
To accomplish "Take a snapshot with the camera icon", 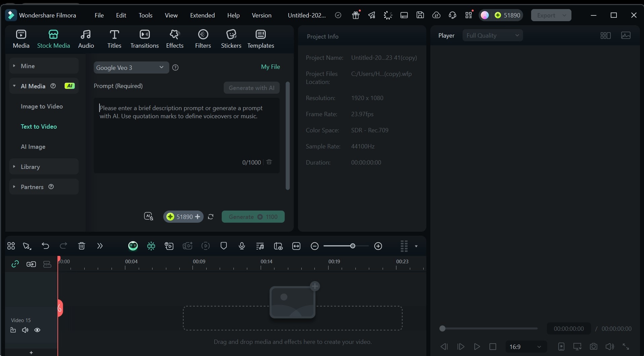I will [594, 347].
